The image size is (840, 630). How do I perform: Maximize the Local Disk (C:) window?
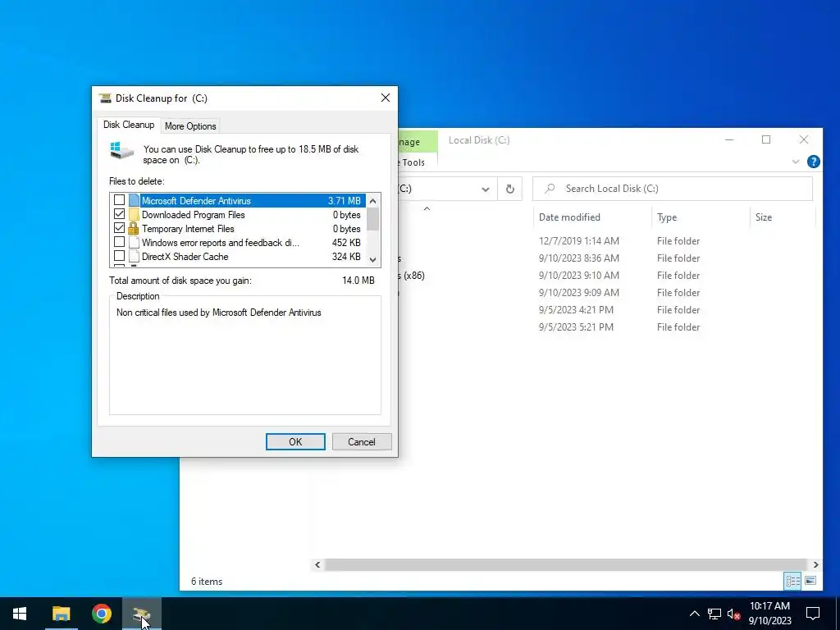(x=766, y=139)
